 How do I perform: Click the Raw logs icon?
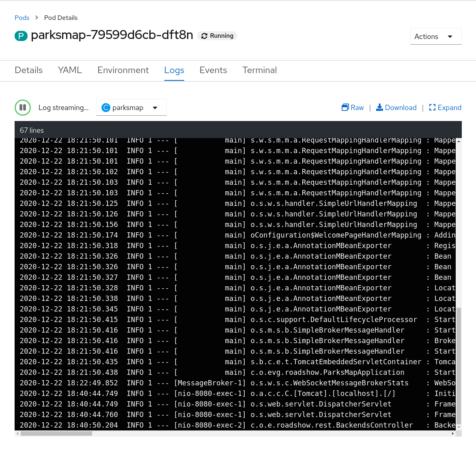click(345, 107)
